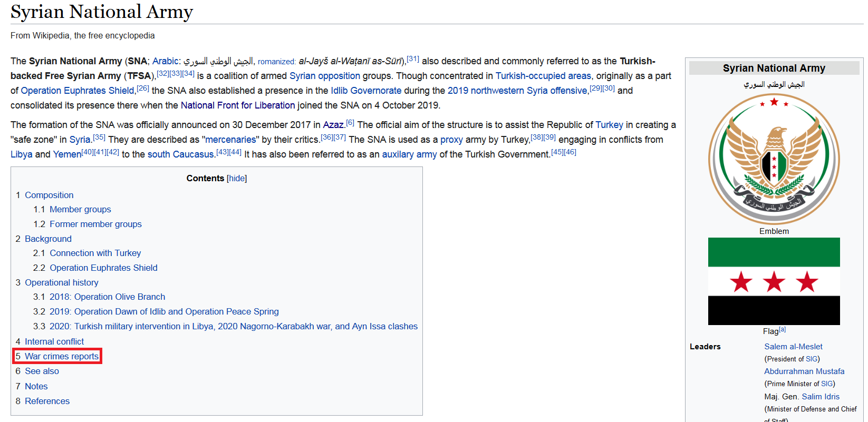Image resolution: width=868 pixels, height=422 pixels.
Task: Open citation reference [31]
Action: tap(413, 58)
